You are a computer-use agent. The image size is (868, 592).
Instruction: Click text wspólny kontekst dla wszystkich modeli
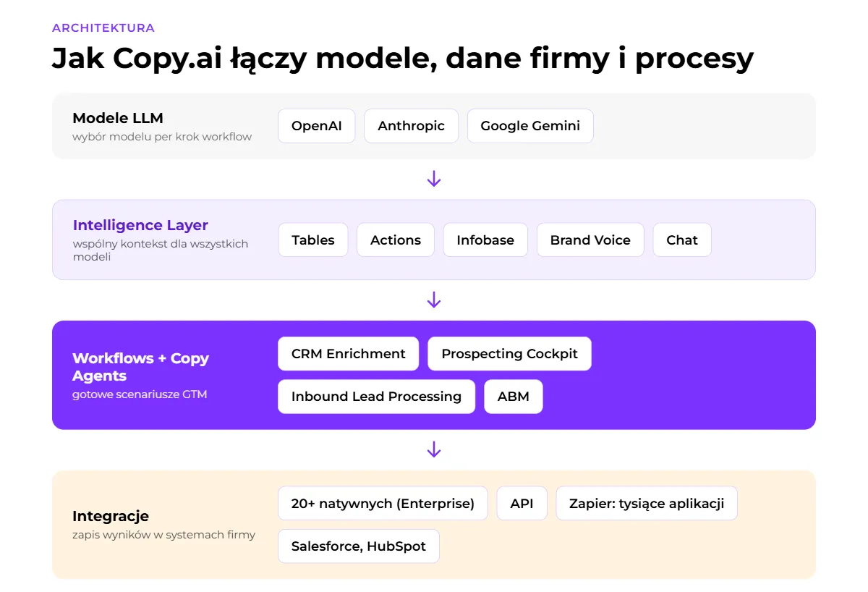(x=161, y=250)
